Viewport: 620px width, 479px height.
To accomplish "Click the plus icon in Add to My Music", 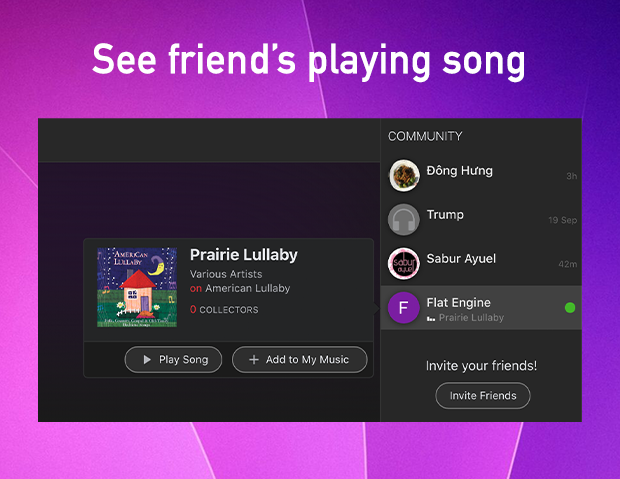I will pyautogui.click(x=254, y=360).
